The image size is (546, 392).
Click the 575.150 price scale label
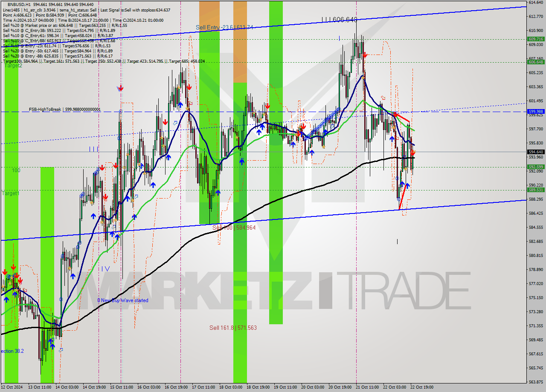[536, 298]
